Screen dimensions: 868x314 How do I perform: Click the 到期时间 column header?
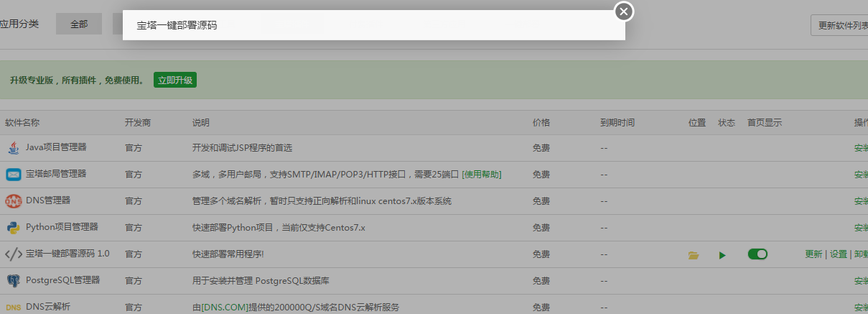[617, 123]
